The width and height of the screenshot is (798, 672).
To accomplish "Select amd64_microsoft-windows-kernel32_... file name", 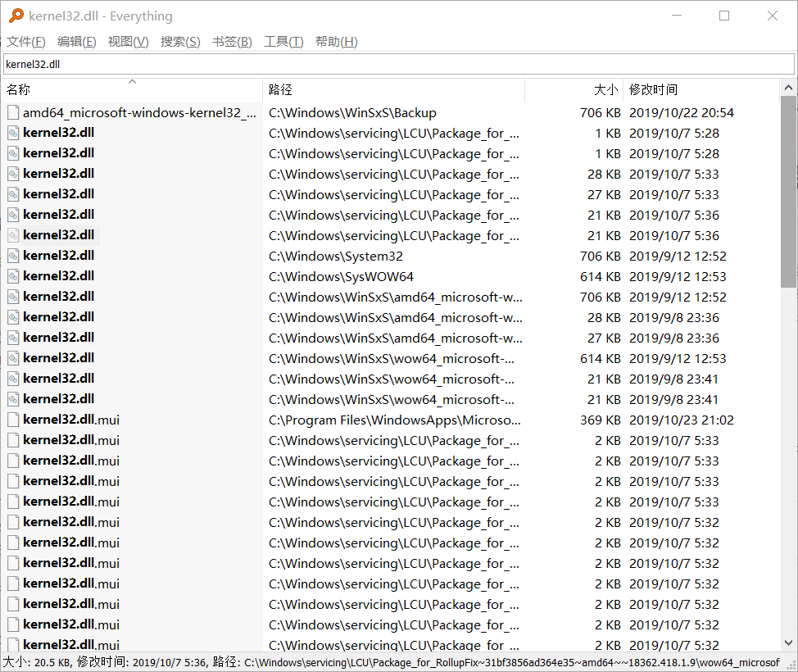I will coord(139,112).
